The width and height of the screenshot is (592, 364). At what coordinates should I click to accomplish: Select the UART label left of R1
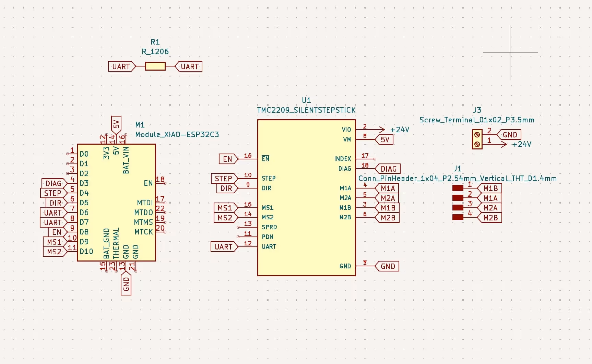coord(121,66)
